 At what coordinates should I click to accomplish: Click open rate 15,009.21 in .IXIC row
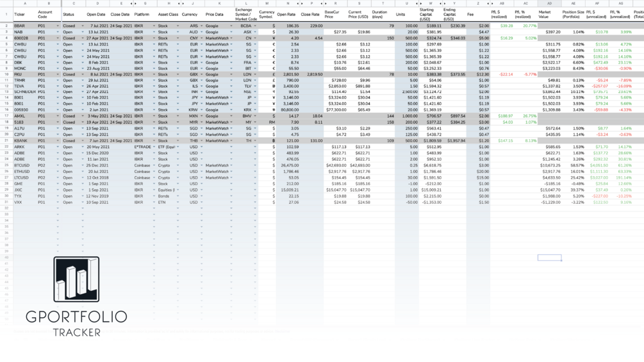pyautogui.click(x=288, y=190)
